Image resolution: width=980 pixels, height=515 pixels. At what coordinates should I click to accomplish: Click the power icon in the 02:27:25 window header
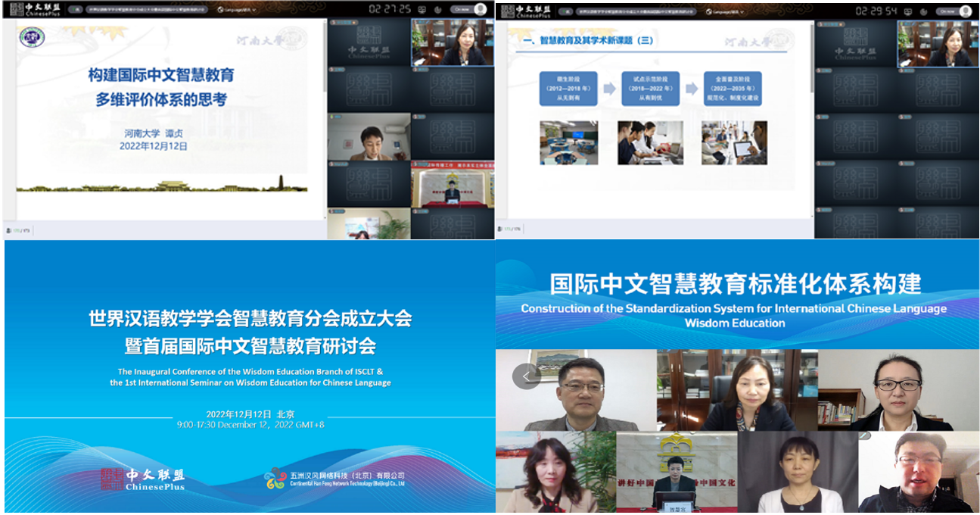coord(437,11)
